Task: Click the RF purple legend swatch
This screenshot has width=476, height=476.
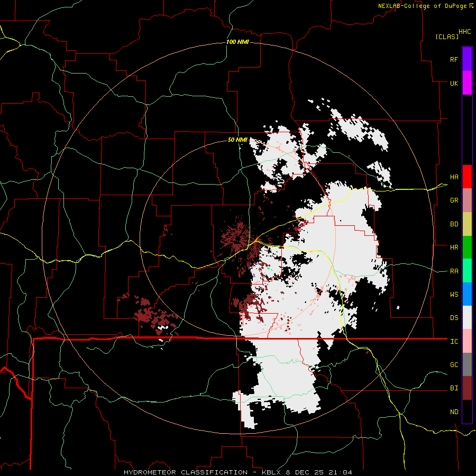Action: pos(467,59)
